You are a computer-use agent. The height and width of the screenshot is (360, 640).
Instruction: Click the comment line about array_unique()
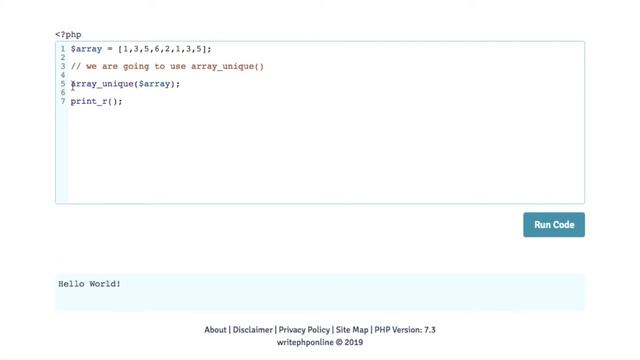pyautogui.click(x=167, y=66)
